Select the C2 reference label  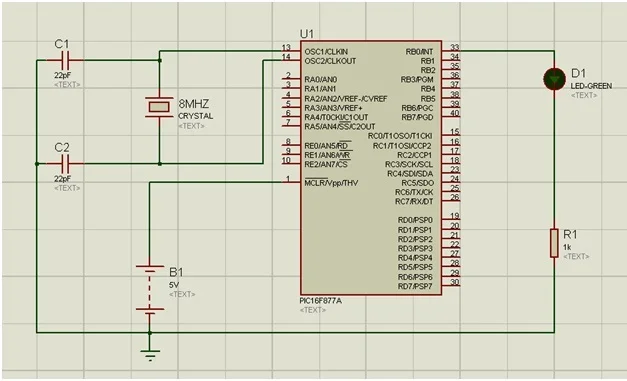pos(62,148)
